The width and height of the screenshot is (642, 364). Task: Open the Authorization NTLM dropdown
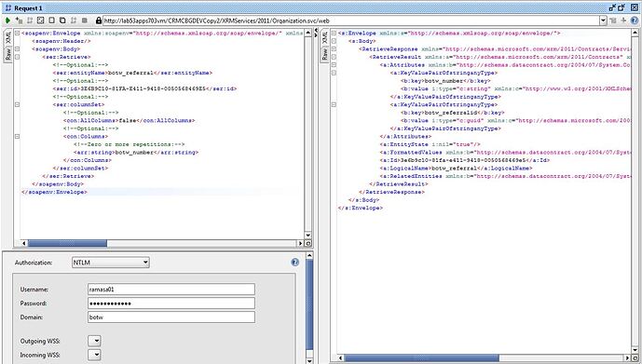tap(111, 263)
